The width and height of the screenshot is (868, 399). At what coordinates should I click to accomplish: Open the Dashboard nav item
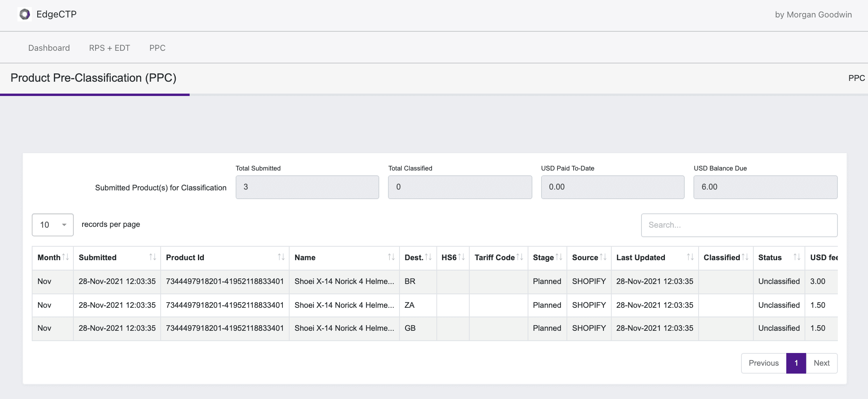[49, 48]
